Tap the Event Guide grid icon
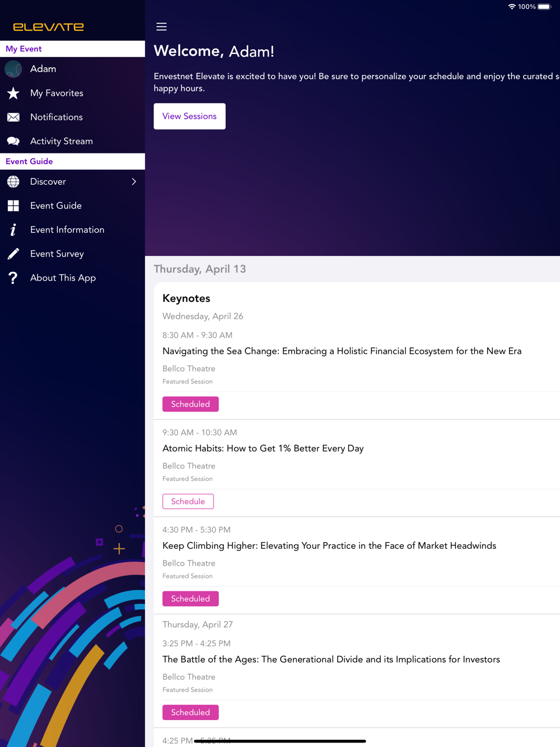This screenshot has height=747, width=560. coord(13,206)
